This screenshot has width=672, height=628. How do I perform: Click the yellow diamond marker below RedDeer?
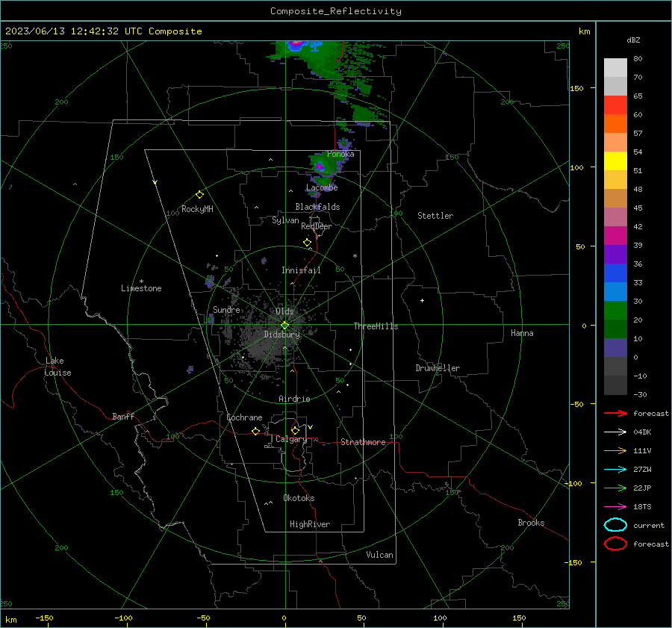pos(307,243)
